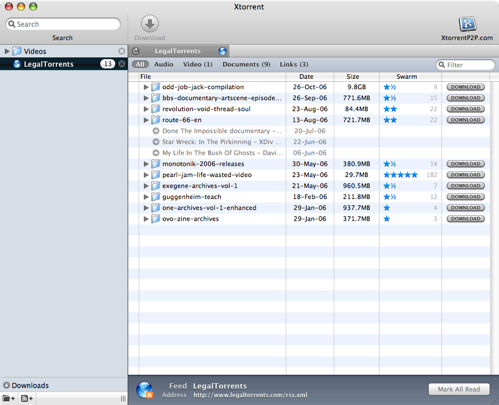Click the folder icon of odd-job-jack-compilation
Viewport: 499px width, 405px height.
(155, 87)
